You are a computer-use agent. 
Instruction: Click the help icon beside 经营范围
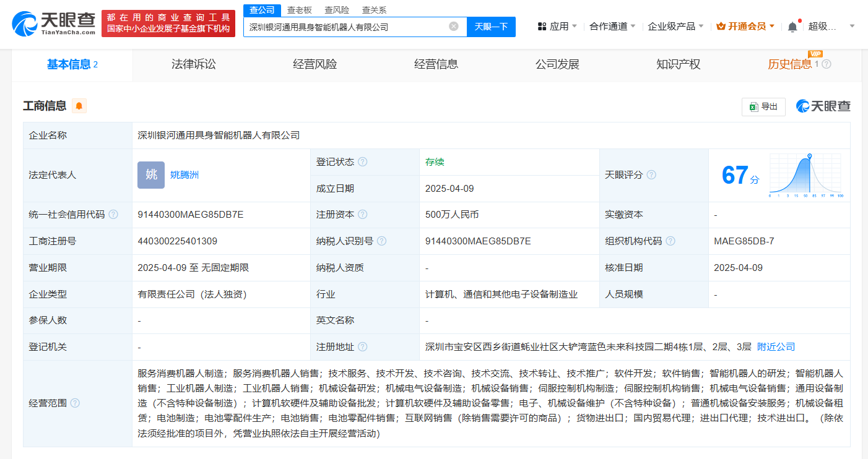coord(75,403)
